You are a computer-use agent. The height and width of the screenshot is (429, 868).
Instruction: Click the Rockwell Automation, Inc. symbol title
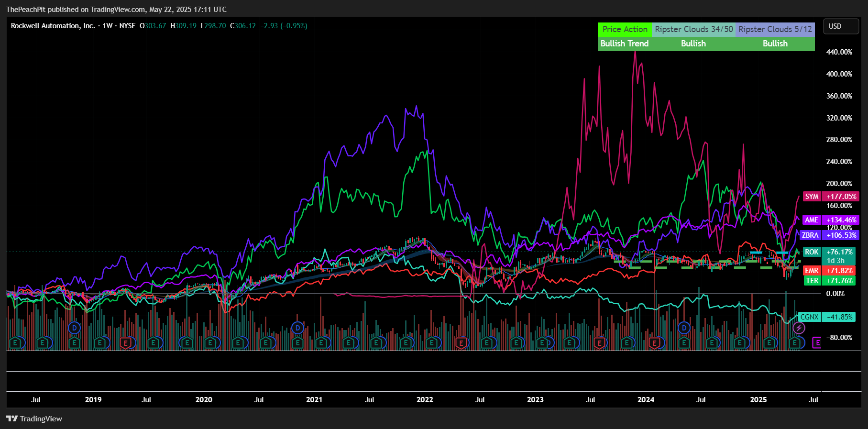pyautogui.click(x=53, y=26)
